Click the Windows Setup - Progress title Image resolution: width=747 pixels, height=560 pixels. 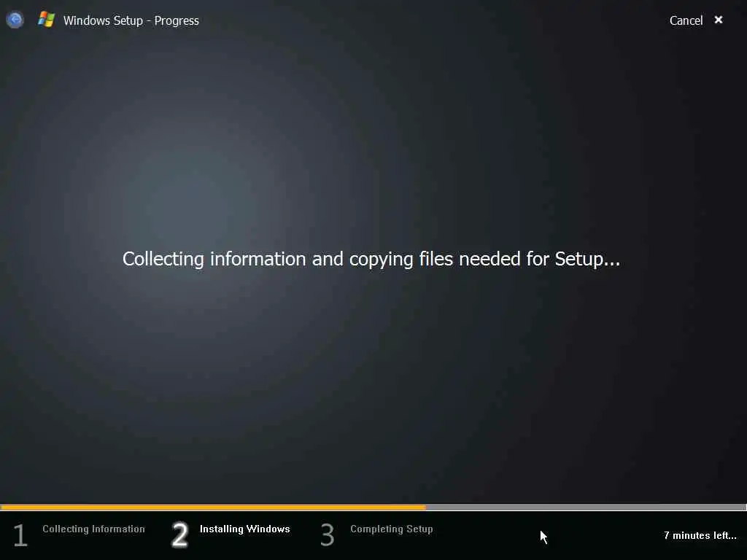(x=131, y=20)
